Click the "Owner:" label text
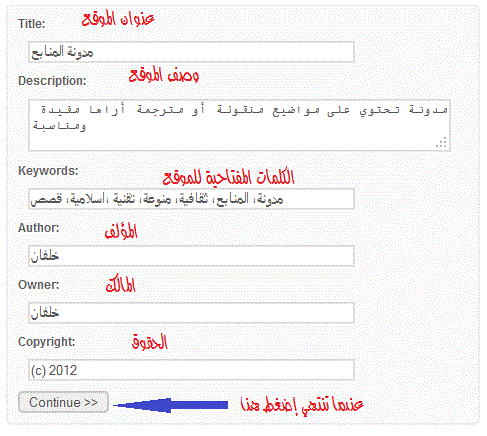The height and width of the screenshot is (436, 487). tap(39, 285)
